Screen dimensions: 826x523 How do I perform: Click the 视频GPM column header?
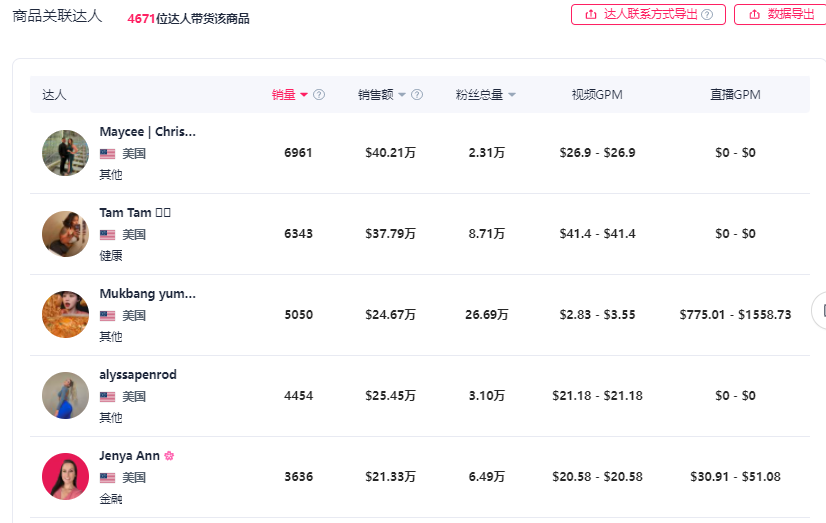pos(597,95)
